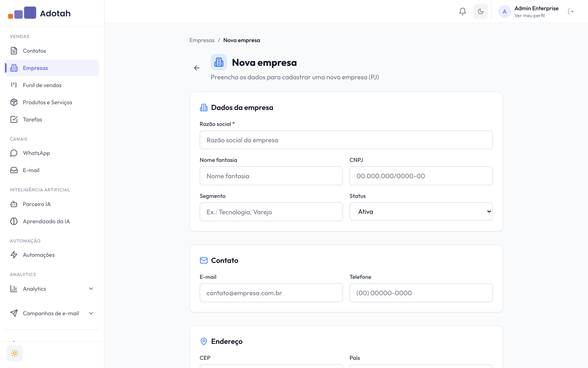Click the logout icon in header

click(571, 11)
